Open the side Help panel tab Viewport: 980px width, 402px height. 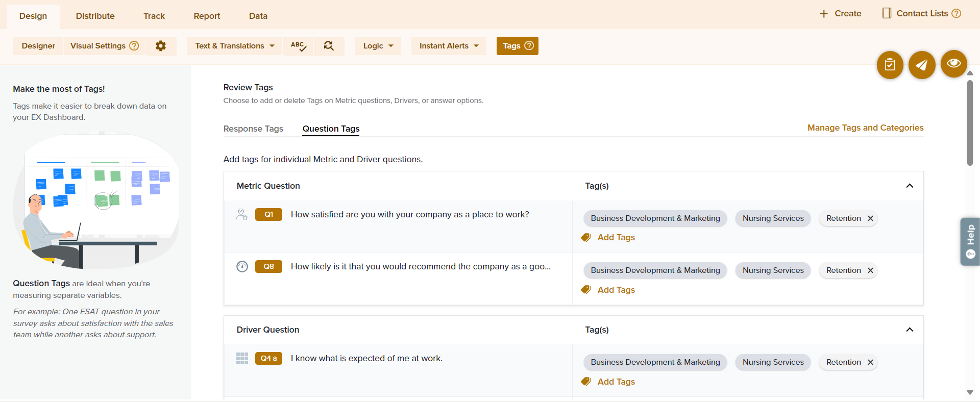[x=970, y=241]
